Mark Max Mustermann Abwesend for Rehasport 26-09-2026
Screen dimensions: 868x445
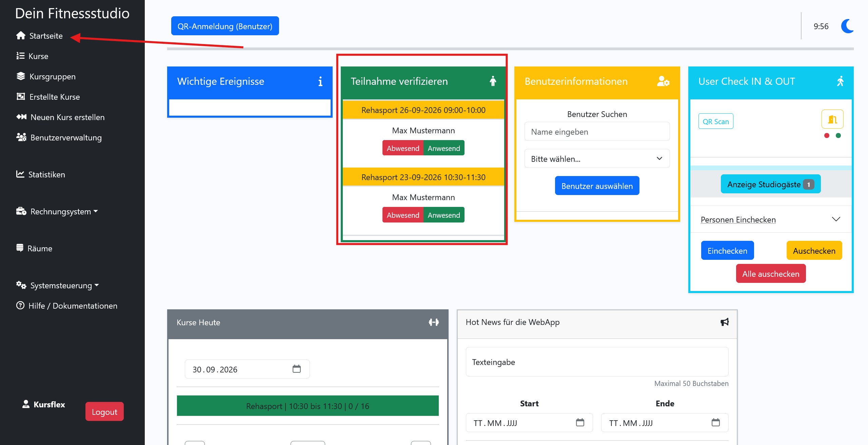(x=403, y=148)
